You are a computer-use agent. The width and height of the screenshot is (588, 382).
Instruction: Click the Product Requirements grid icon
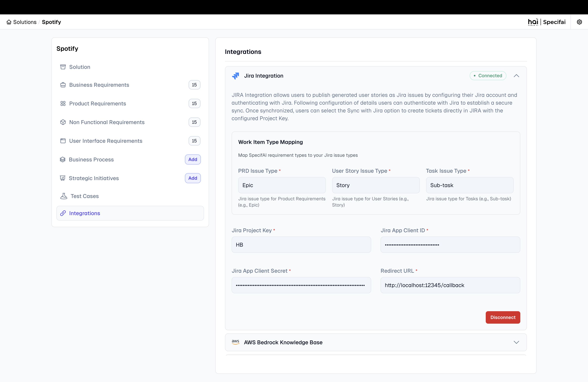[63, 103]
